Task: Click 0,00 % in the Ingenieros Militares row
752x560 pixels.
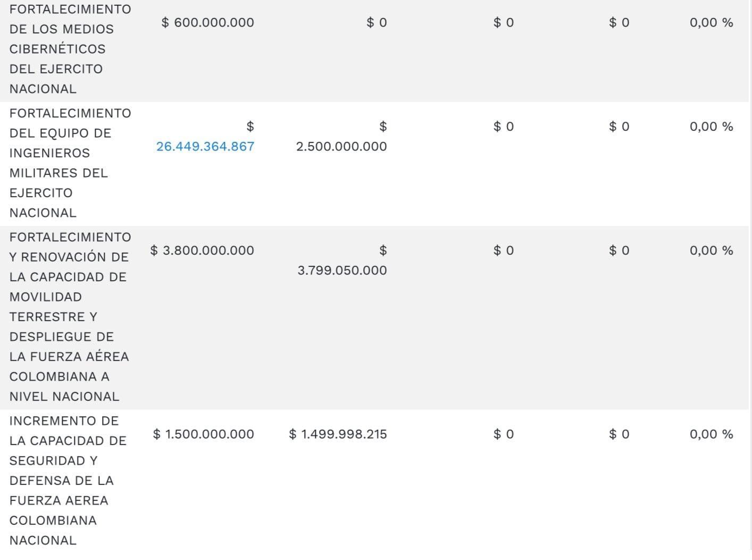Action: pos(711,127)
